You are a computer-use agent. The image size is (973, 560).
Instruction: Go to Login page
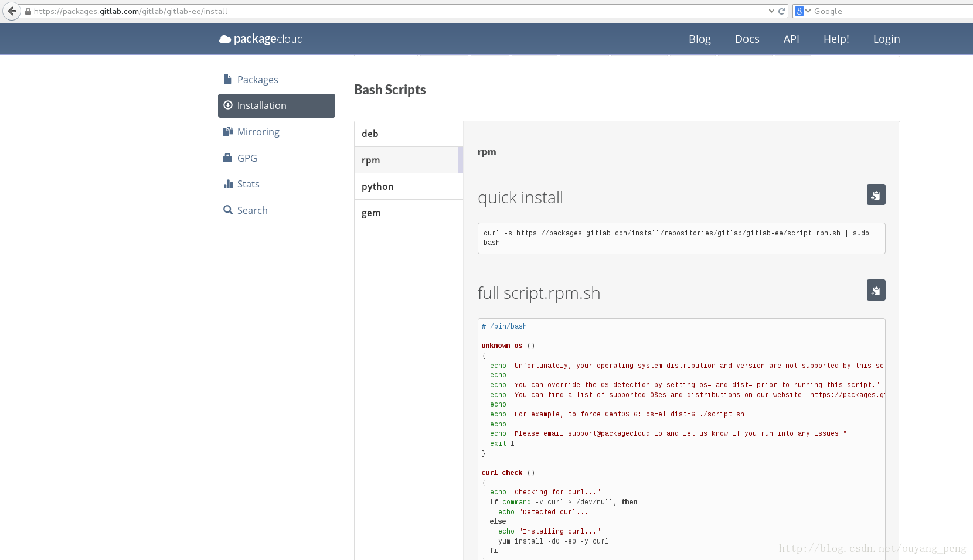point(886,39)
